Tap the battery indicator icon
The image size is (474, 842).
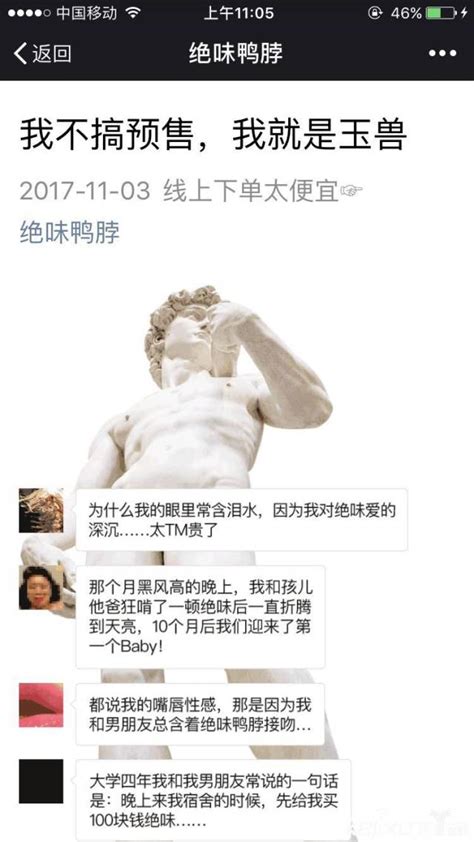(440, 13)
